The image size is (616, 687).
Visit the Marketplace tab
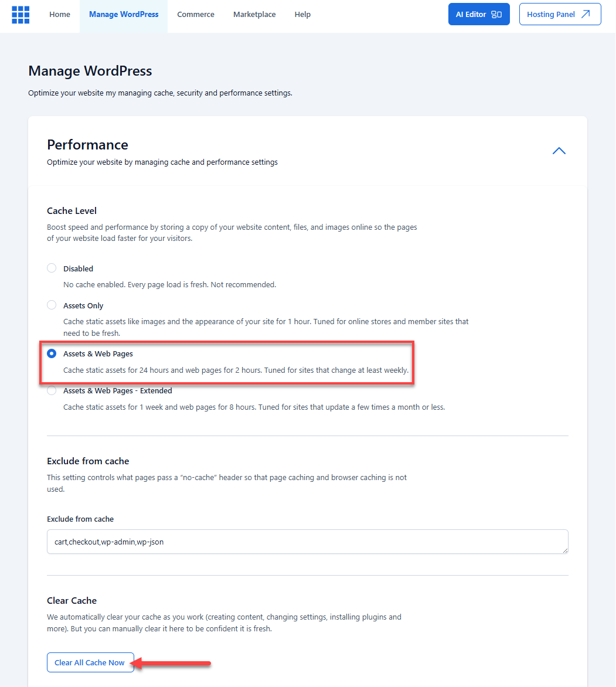tap(254, 14)
